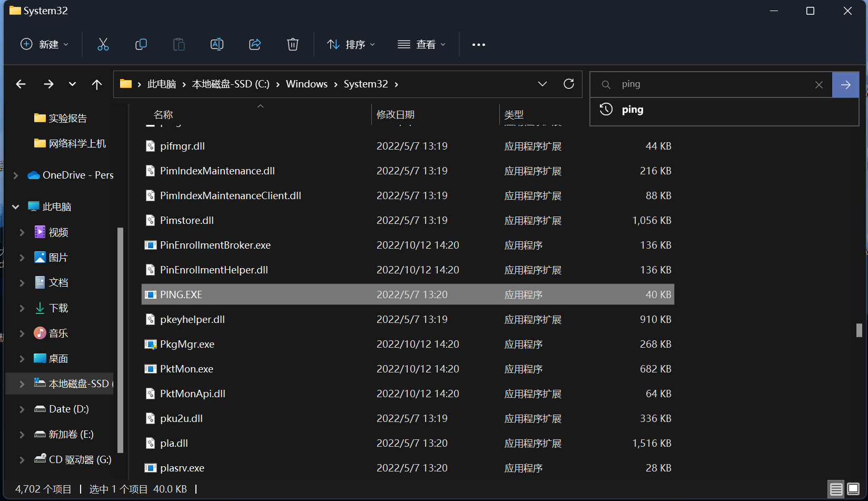Select the ping search history suggestion
Image resolution: width=868 pixels, height=501 pixels.
click(724, 110)
